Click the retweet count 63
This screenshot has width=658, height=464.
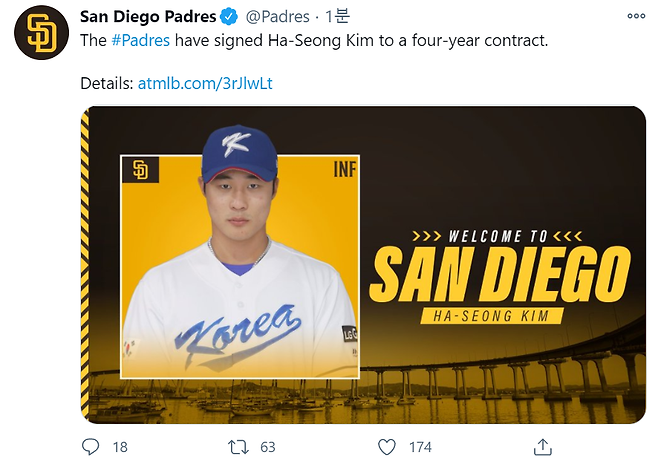coord(267,447)
